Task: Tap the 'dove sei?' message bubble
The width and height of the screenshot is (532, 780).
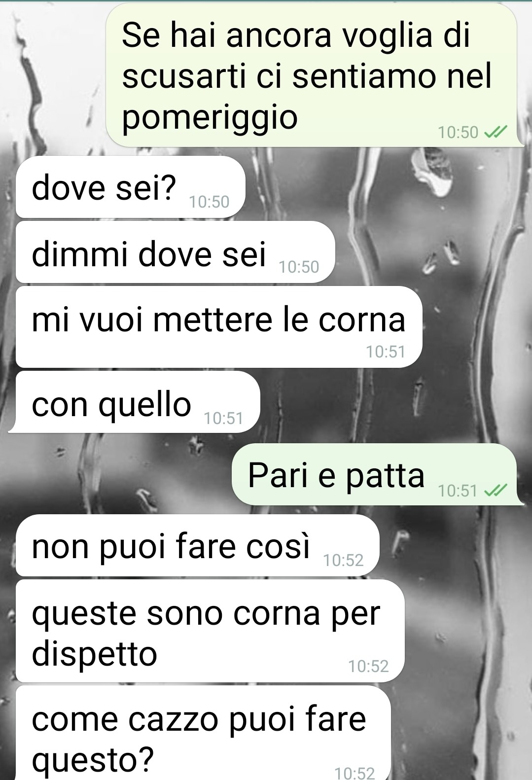Action: click(x=130, y=187)
